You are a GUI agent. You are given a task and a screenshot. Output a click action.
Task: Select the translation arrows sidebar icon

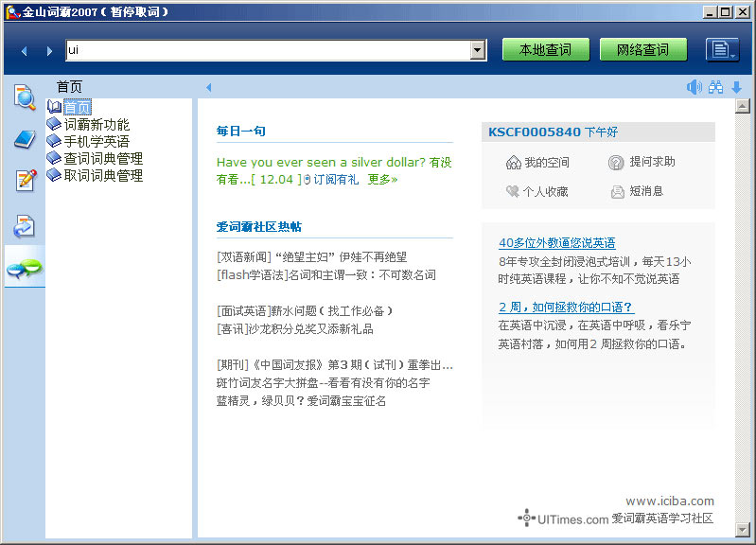[24, 226]
